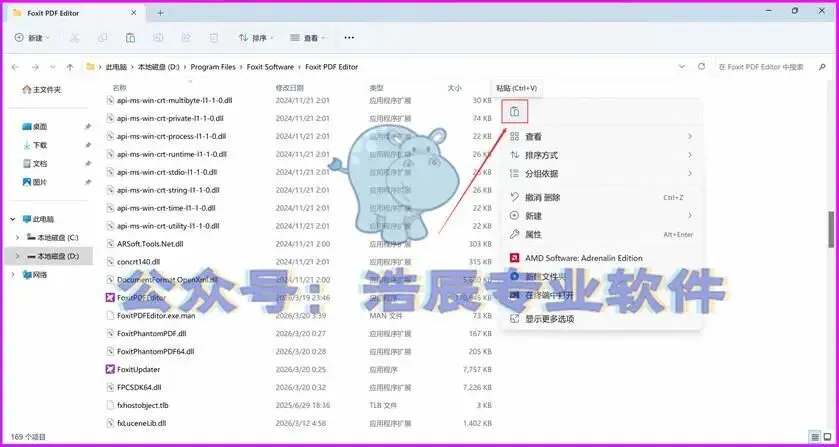The image size is (839, 447).
Task: Choose AMD Software: Adrenalin Edition entry
Action: coord(601,258)
